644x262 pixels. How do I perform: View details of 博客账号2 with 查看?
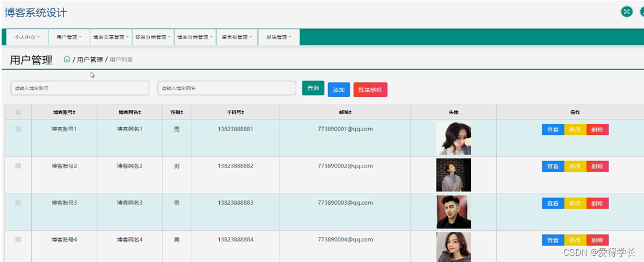coord(553,166)
